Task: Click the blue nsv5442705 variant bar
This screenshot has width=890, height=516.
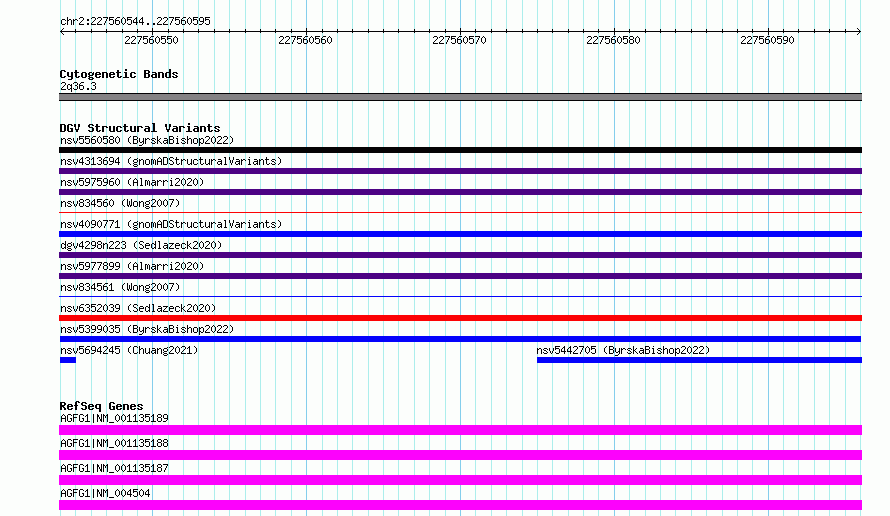Action: tap(699, 360)
